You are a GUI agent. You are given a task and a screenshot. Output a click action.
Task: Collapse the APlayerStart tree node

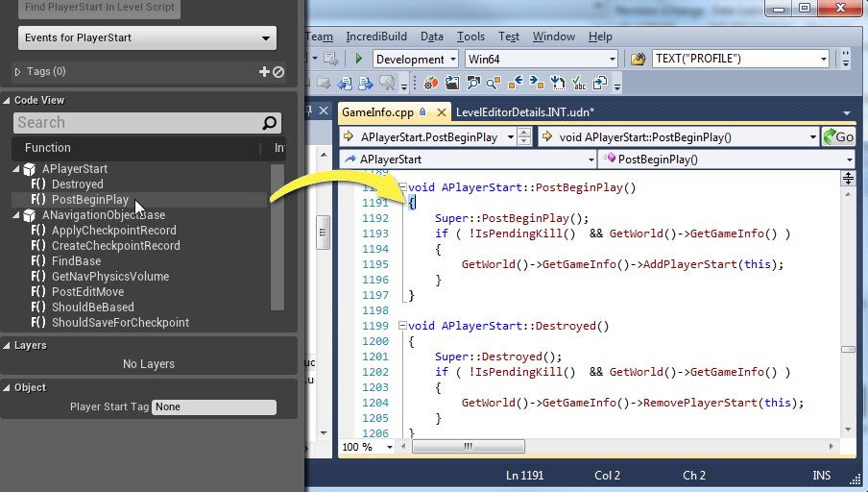16,169
